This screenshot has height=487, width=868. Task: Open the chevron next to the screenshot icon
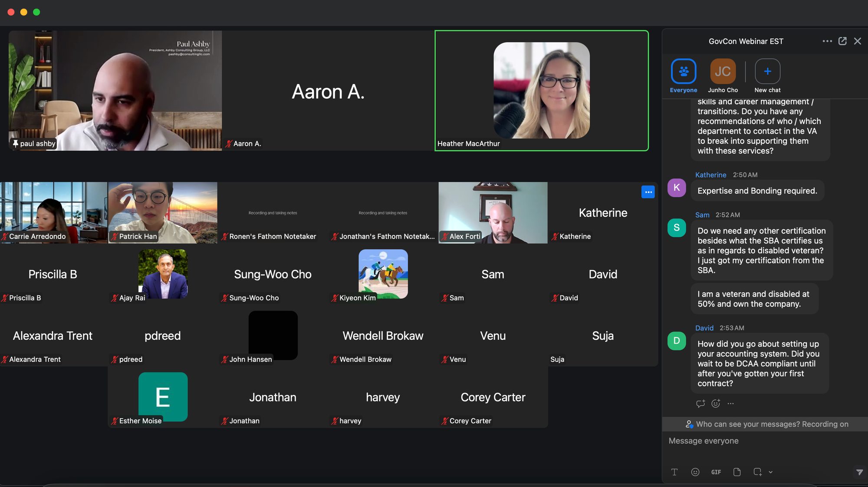[771, 472]
